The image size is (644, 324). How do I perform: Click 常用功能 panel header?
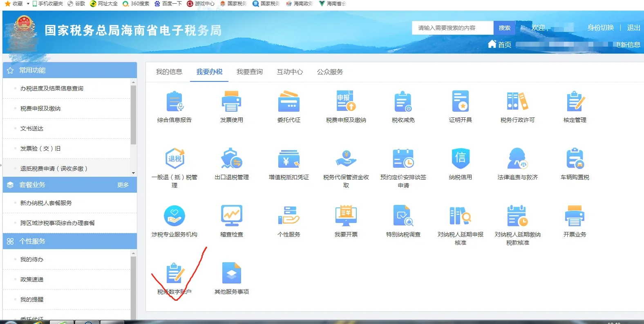[x=70, y=70]
